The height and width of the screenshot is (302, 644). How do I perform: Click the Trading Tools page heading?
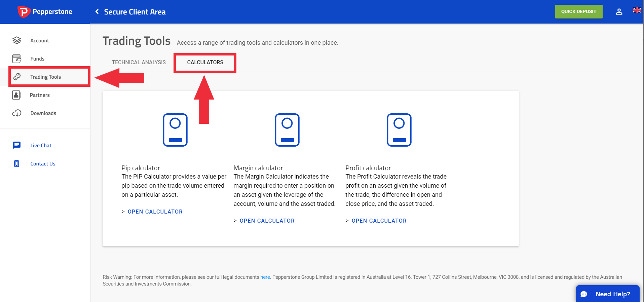(x=137, y=41)
